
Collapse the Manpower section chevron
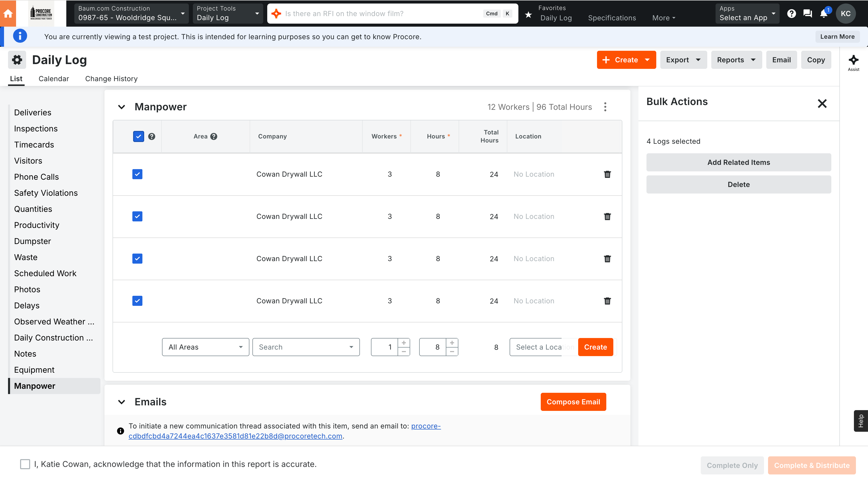click(121, 107)
